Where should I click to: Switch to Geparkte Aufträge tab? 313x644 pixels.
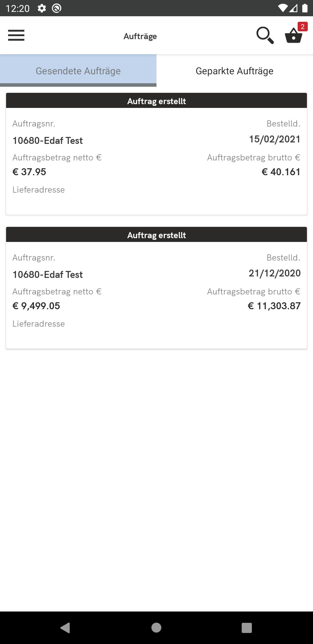pyautogui.click(x=235, y=70)
